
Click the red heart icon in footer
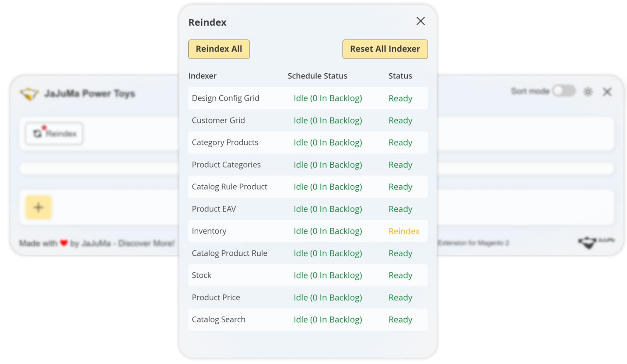(x=64, y=243)
